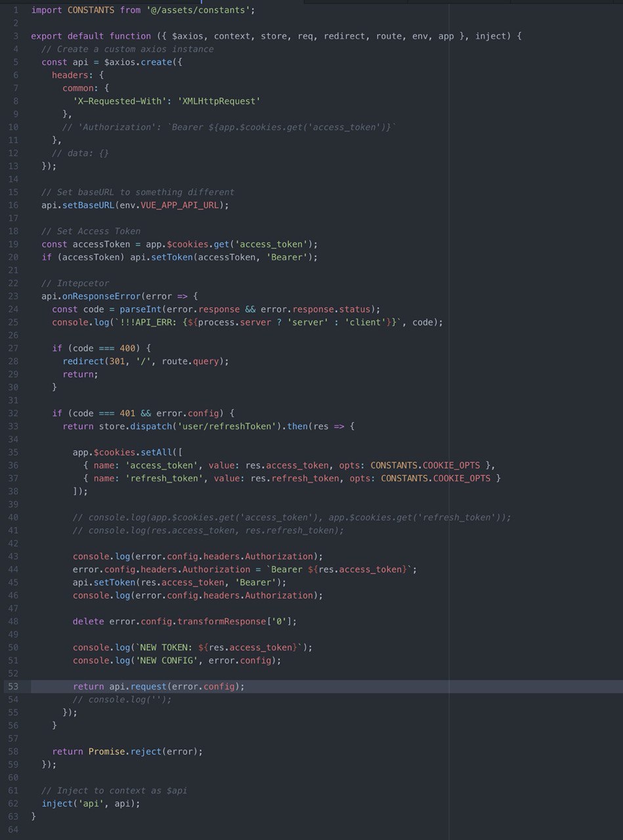This screenshot has height=840, width=623.
Task: Click the 'return api.request(error.config)' statement
Action: tap(158, 686)
